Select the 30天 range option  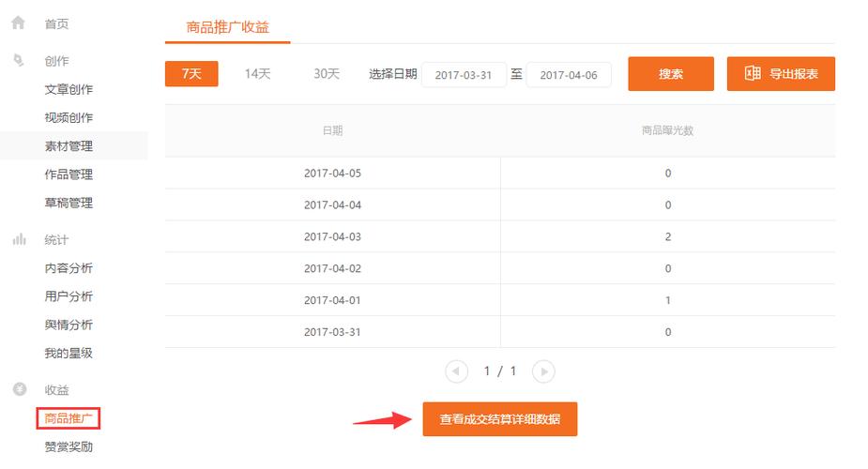point(327,73)
